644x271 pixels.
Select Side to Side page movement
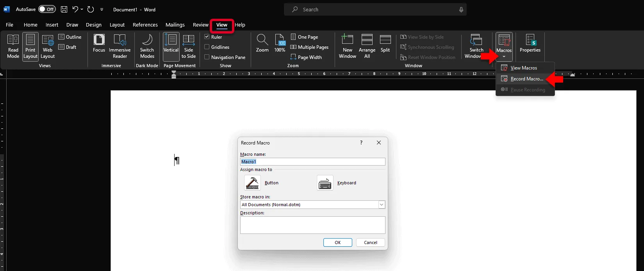189,46
